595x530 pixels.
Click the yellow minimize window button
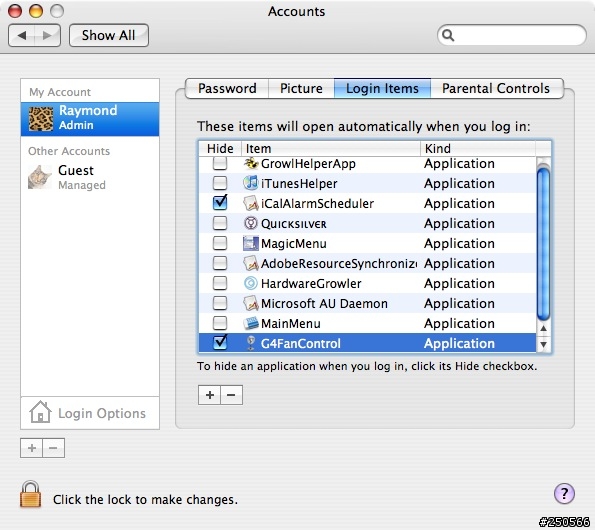36,11
